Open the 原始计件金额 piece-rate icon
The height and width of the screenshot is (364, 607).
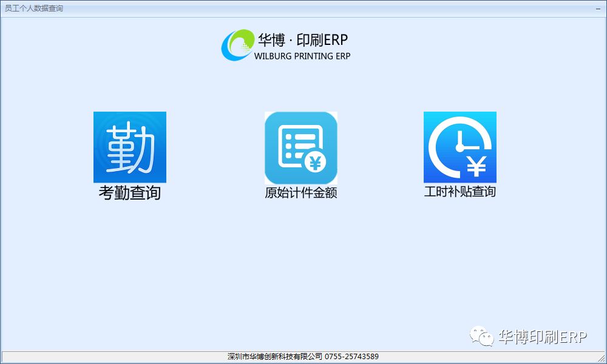click(x=301, y=147)
